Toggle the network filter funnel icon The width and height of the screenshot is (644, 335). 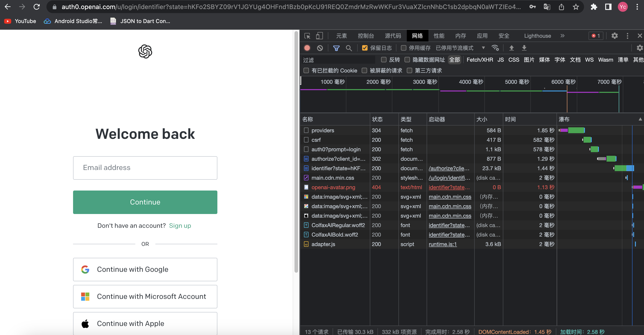coord(336,48)
